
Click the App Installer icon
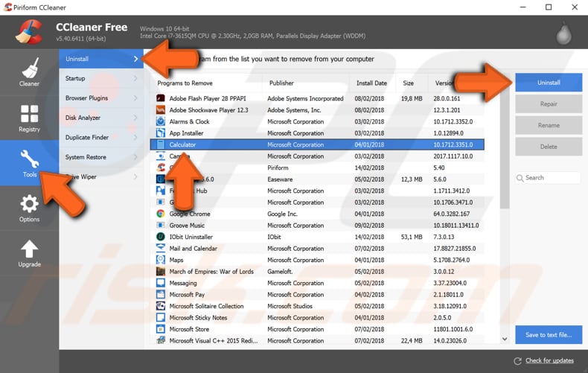coord(161,133)
